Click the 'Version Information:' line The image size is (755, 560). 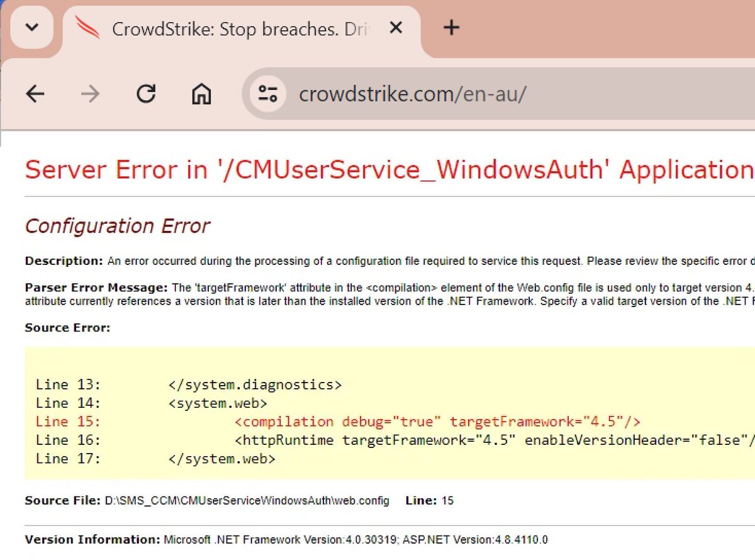click(x=286, y=540)
